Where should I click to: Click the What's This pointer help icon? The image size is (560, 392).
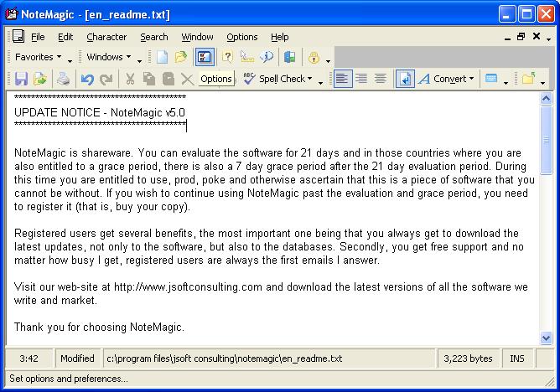[x=246, y=57]
